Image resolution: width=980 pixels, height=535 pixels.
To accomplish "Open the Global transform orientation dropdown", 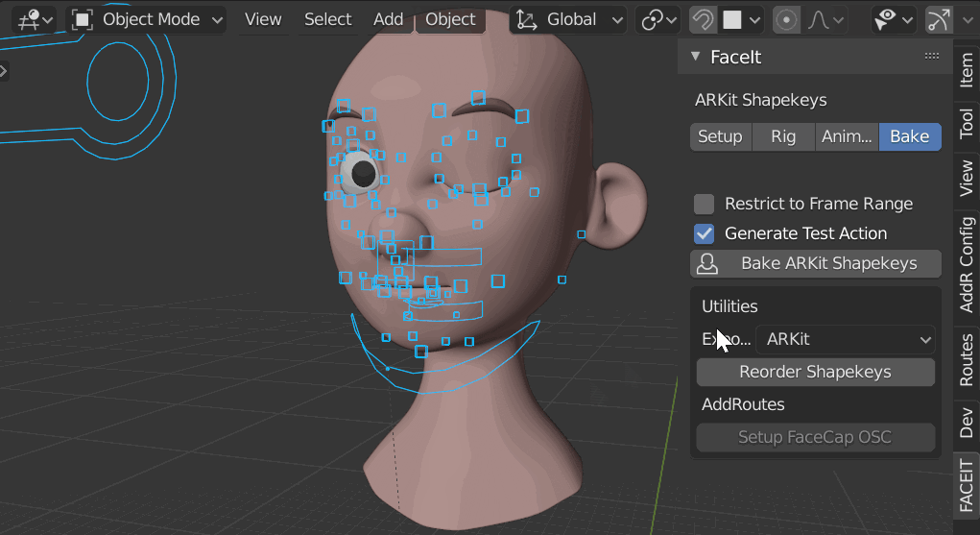I will (568, 19).
